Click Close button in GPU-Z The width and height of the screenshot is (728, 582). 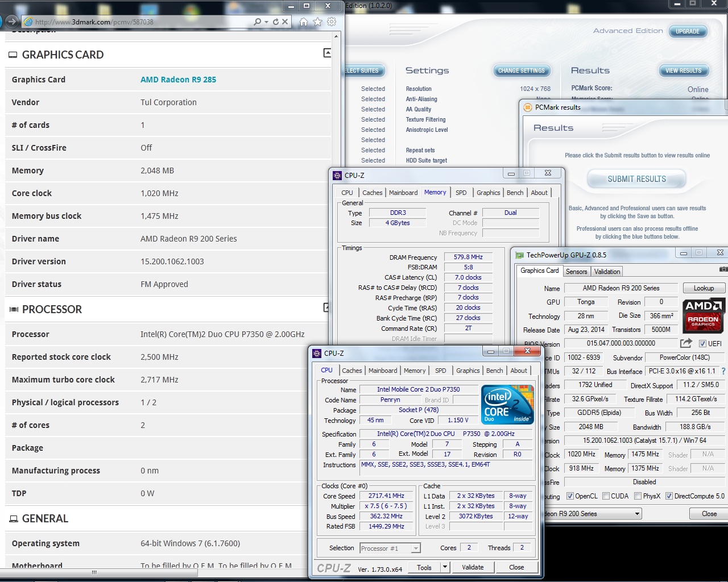pos(709,514)
